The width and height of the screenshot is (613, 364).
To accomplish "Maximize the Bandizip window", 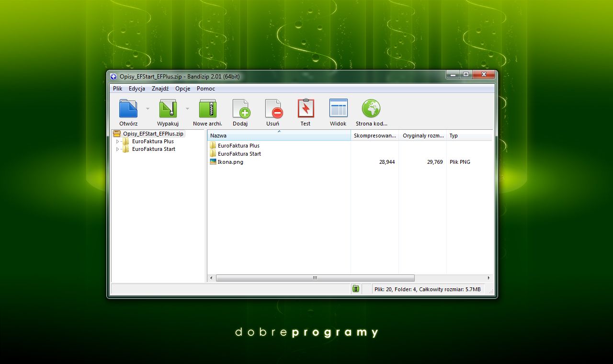I will [x=466, y=75].
